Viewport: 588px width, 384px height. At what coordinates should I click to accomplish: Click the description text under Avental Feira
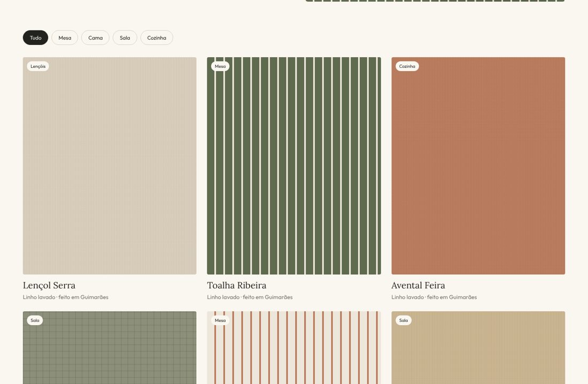[x=434, y=297]
